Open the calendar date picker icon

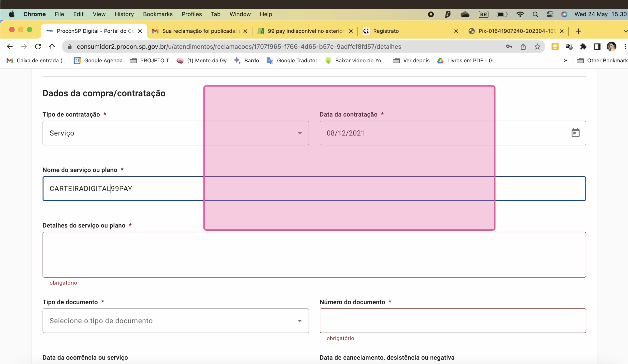(575, 133)
